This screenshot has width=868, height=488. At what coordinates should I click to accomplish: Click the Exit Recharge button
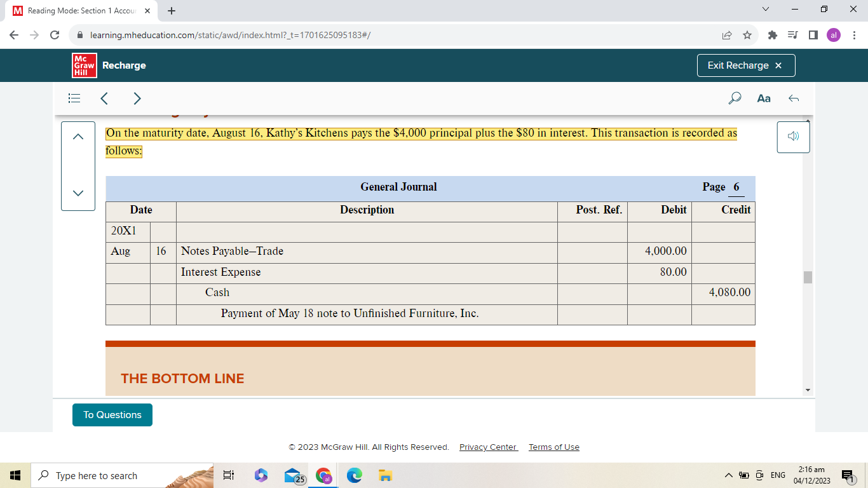click(745, 65)
